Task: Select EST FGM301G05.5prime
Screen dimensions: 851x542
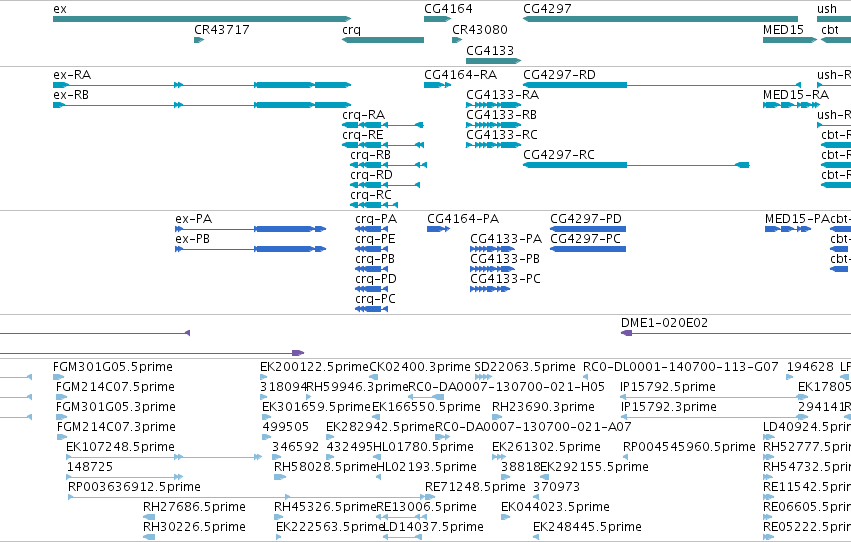Action: [x=59, y=377]
